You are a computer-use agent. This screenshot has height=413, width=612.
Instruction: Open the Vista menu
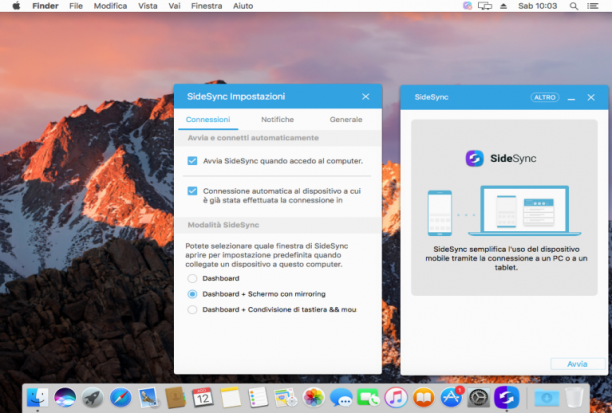pos(148,6)
